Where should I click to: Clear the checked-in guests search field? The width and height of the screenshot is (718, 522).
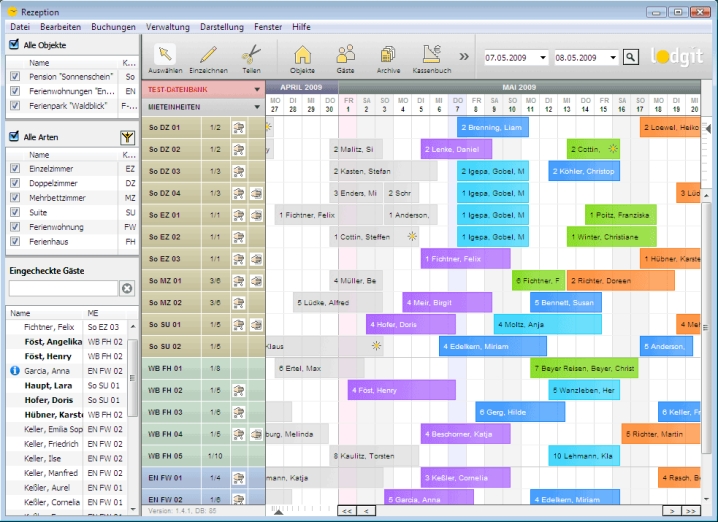[127, 288]
